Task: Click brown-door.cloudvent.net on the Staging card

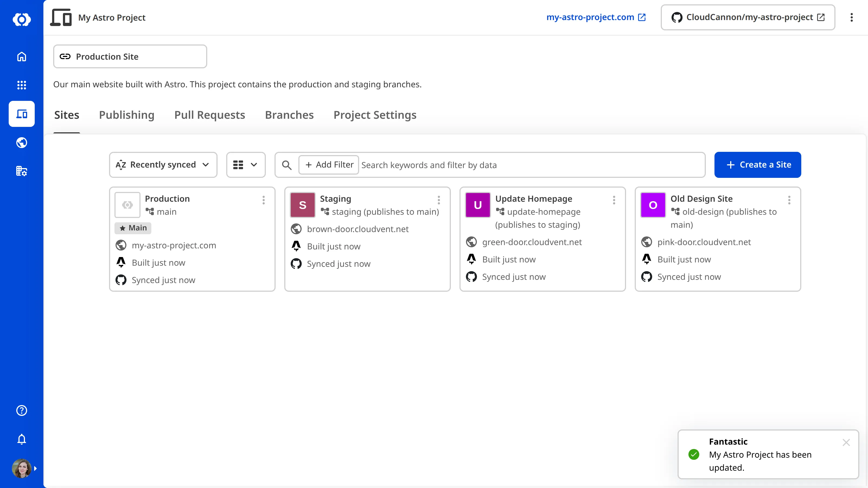Action: pos(358,229)
